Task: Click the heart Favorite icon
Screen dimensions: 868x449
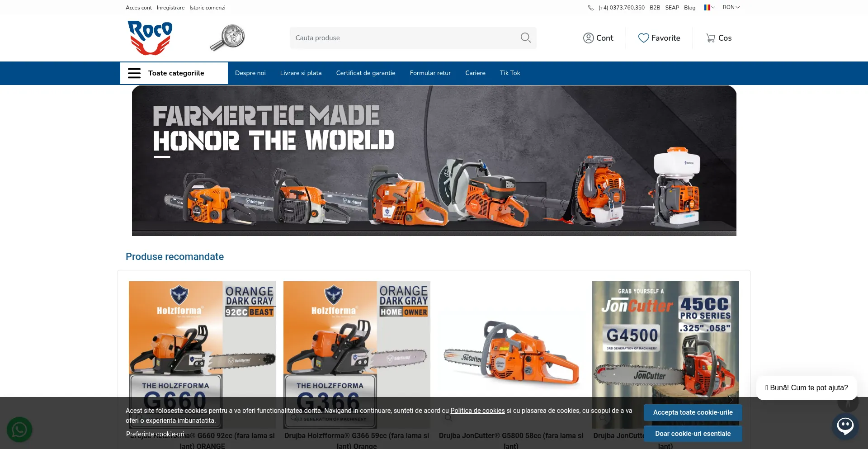Action: coord(643,38)
